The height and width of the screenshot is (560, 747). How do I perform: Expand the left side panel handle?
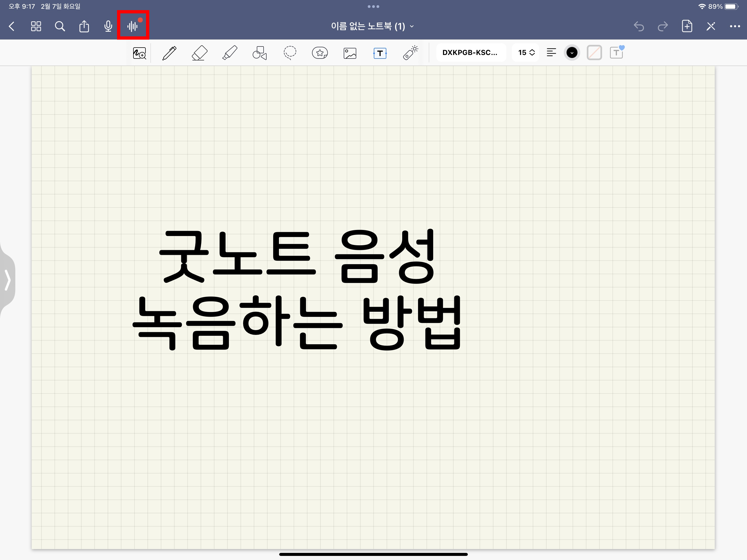[x=7, y=280]
